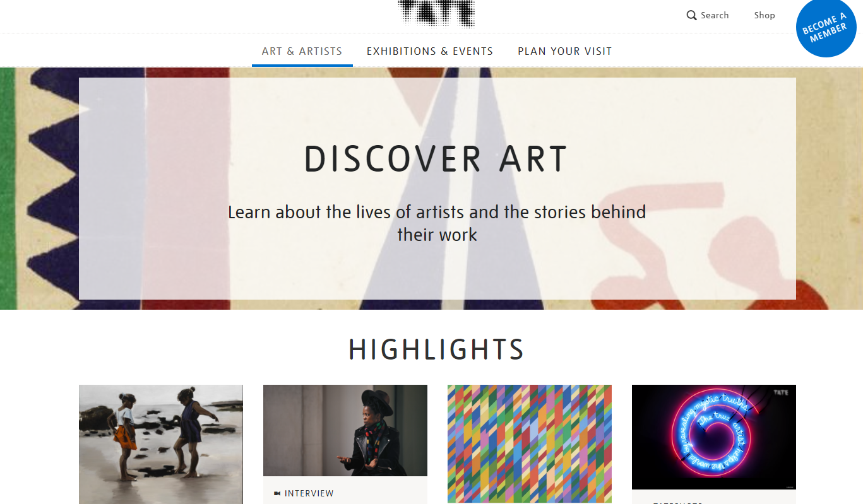Click the video camera icon beside Interview
The width and height of the screenshot is (863, 504).
click(x=277, y=493)
